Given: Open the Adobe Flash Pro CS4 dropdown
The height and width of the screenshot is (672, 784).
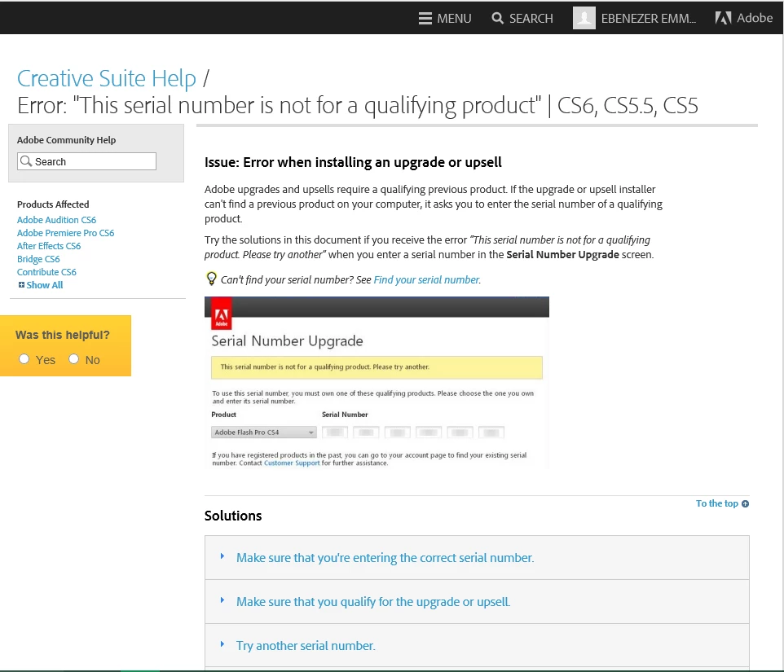Looking at the screenshot, I should pyautogui.click(x=264, y=433).
